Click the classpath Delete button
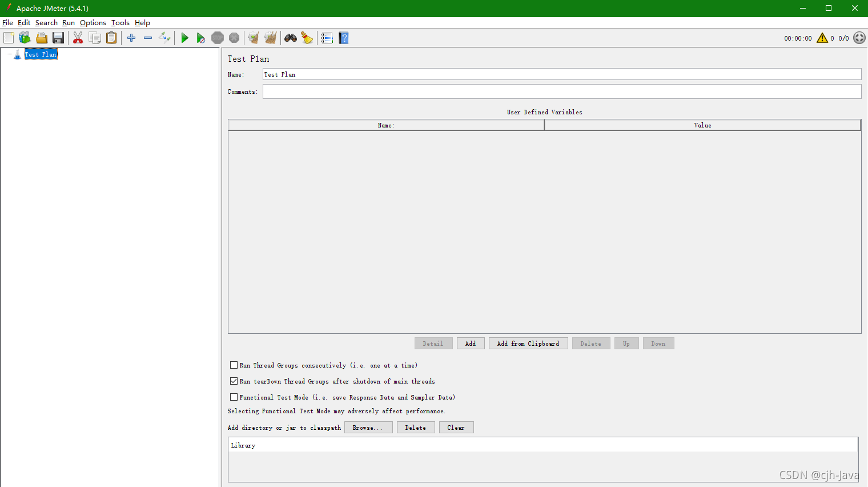The width and height of the screenshot is (868, 487). (x=416, y=428)
